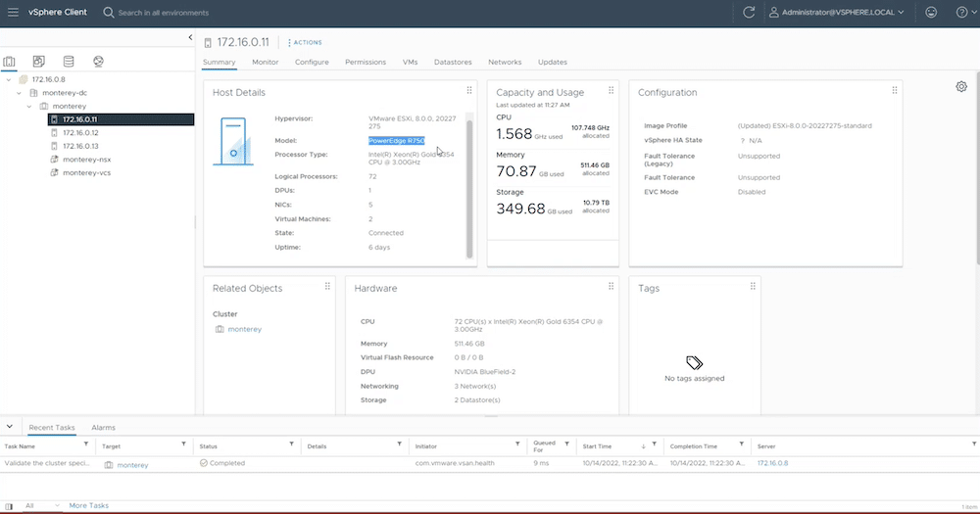This screenshot has height=514, width=980.
Task: Switch to Storage inventory view
Action: (69, 62)
